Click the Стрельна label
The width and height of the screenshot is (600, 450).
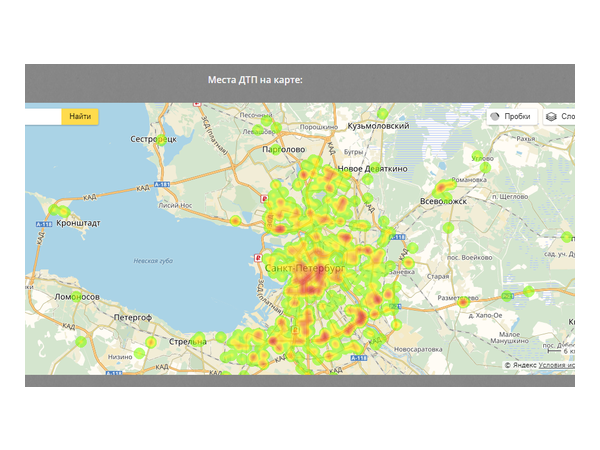[x=188, y=342]
